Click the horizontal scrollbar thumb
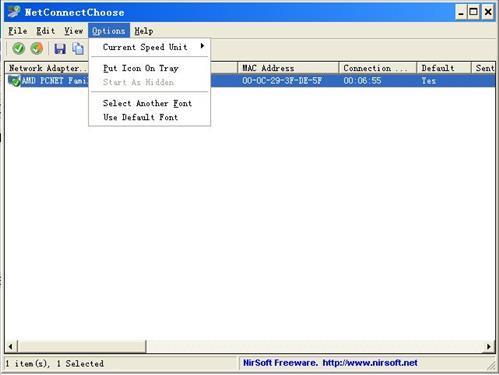Viewport: 499px width, 375px height. (x=82, y=347)
